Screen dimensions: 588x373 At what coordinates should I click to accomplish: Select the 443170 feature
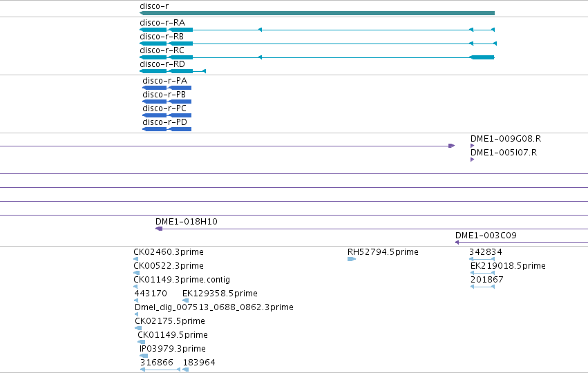coord(136,300)
